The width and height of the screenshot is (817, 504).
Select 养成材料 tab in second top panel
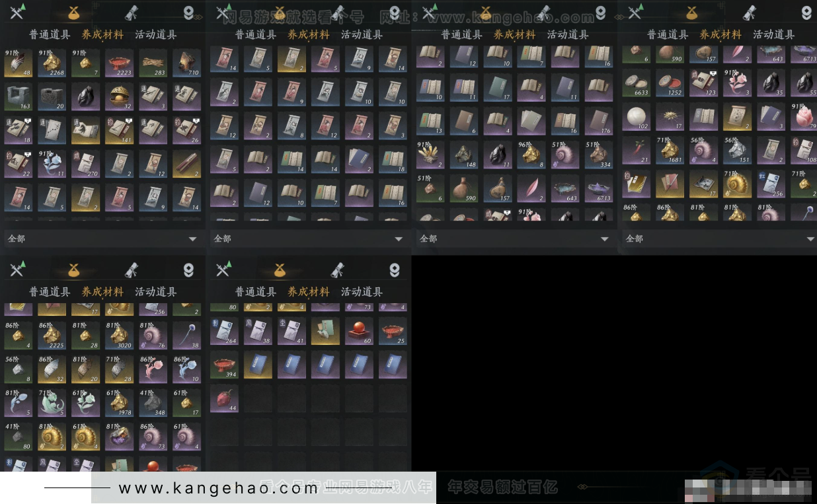309,34
